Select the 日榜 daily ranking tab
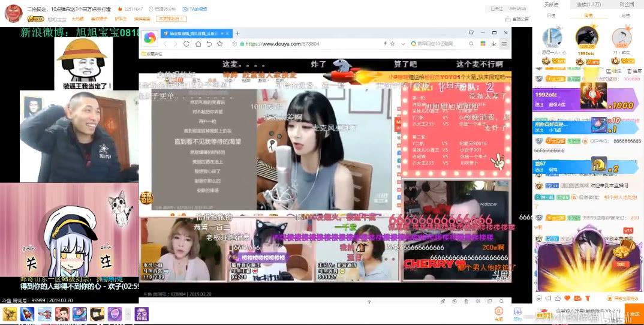Screen dimensions: 644x325 [x=551, y=16]
